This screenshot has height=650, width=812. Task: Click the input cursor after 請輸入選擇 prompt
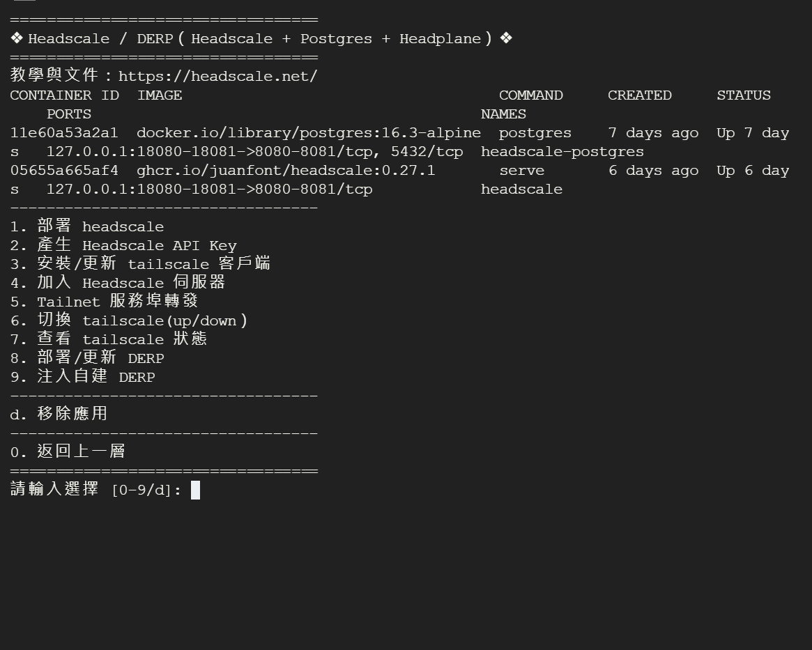[195, 490]
